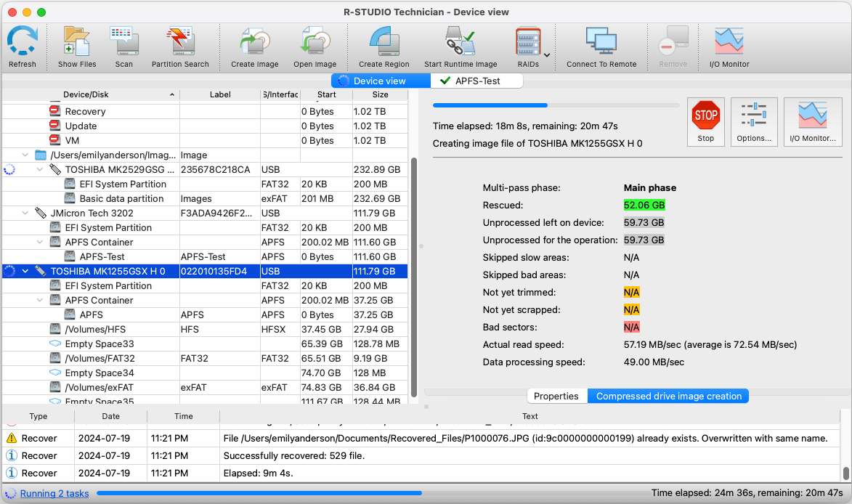This screenshot has width=852, height=504.
Task: Click the TOSHIBA MK2529GSG drive icon
Action: 55,169
